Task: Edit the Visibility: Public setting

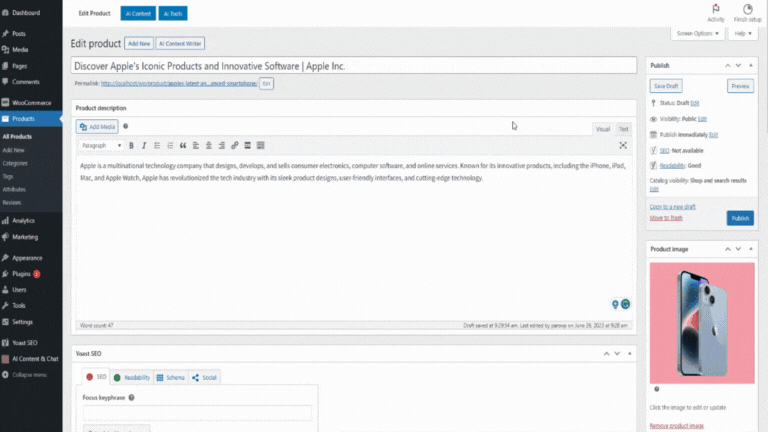Action: (702, 119)
